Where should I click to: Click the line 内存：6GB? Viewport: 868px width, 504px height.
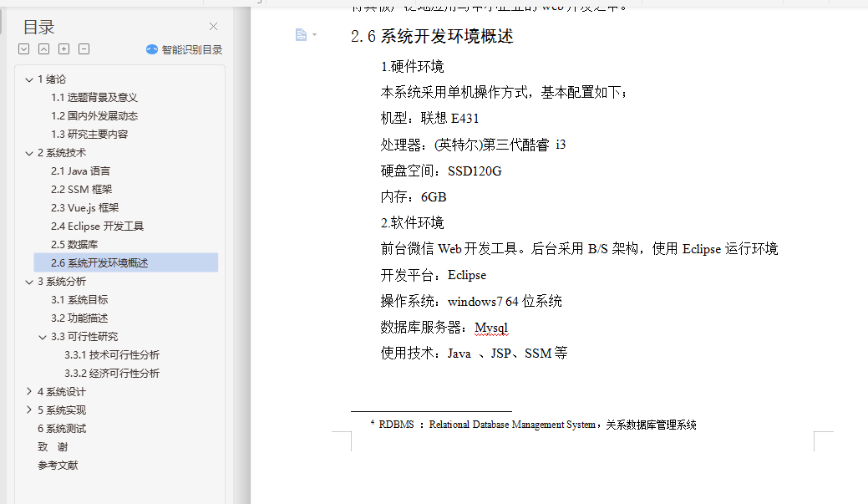(414, 196)
